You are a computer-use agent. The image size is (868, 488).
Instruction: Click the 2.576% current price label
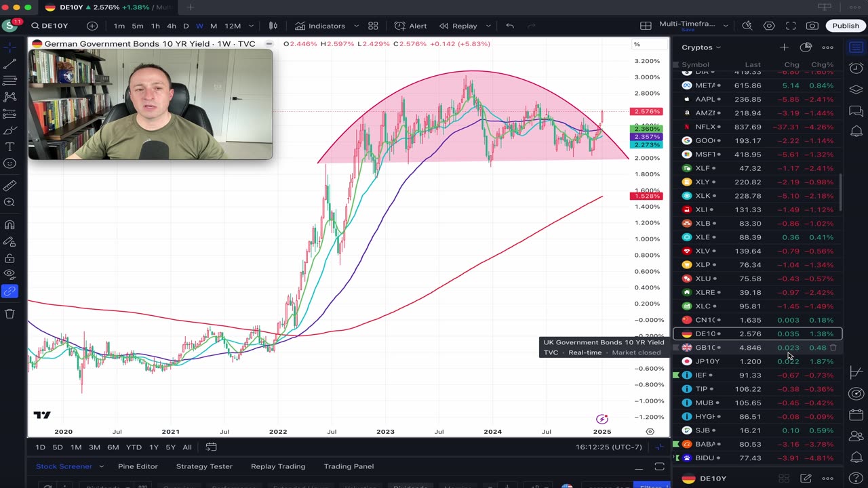(x=646, y=111)
